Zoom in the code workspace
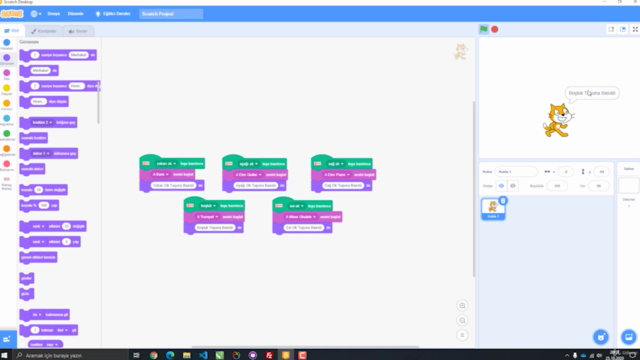Viewport: 640px width, 360px height. tap(462, 306)
